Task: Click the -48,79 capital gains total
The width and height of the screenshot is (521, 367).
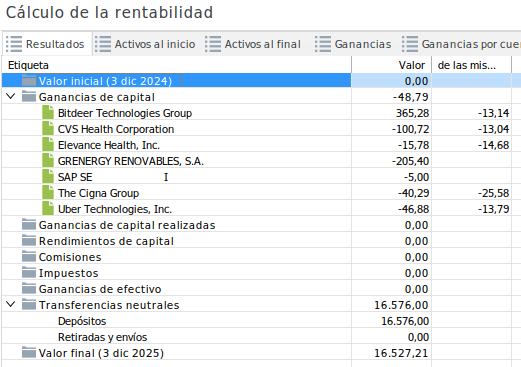Action: pos(411,97)
